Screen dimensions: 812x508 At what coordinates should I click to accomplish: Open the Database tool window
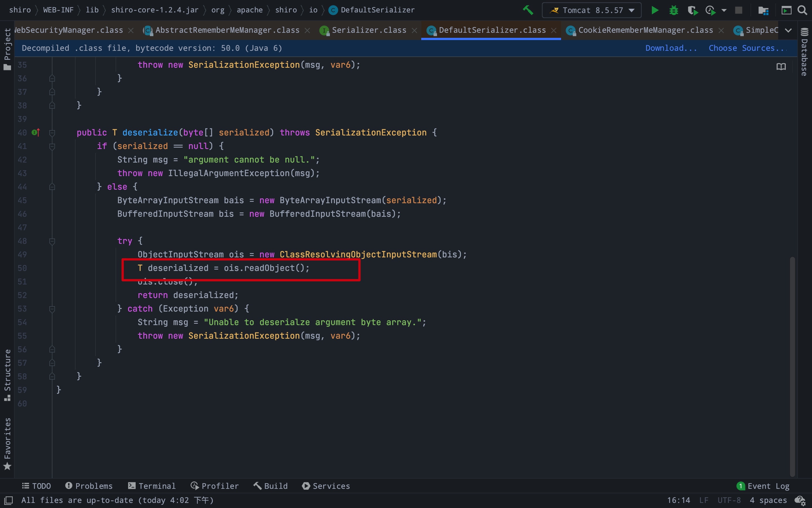click(x=804, y=52)
